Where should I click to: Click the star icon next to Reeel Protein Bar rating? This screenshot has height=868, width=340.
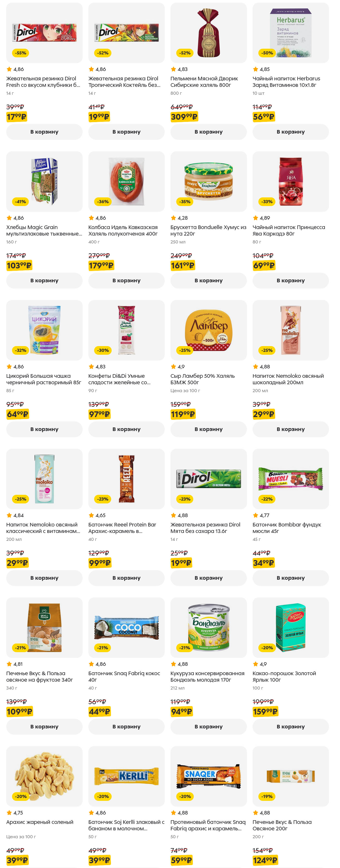pyautogui.click(x=91, y=515)
